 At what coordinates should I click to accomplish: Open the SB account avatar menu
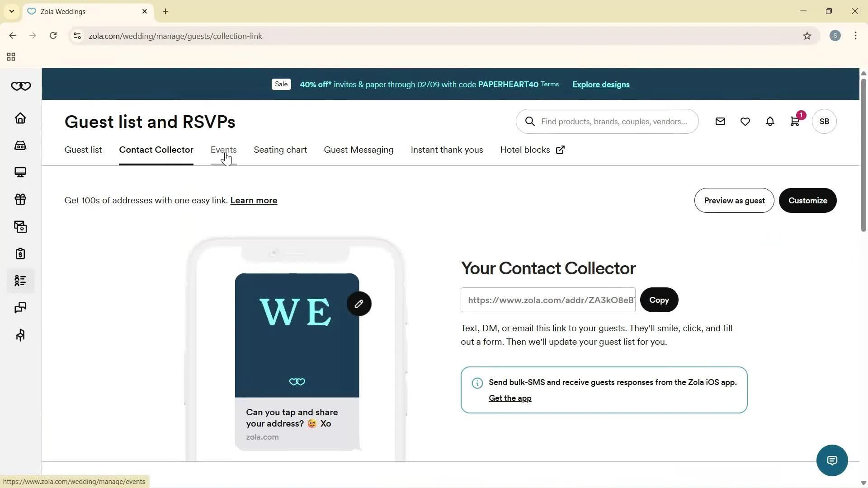824,121
